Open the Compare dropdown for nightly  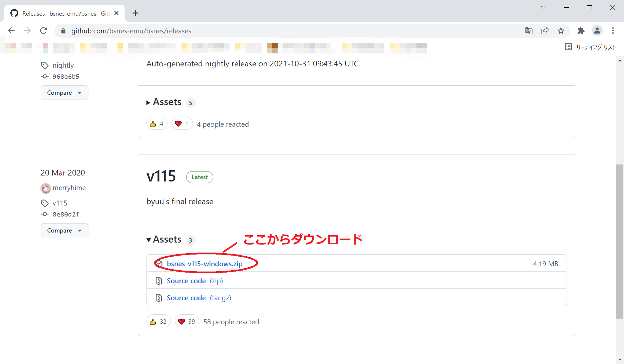coord(64,93)
